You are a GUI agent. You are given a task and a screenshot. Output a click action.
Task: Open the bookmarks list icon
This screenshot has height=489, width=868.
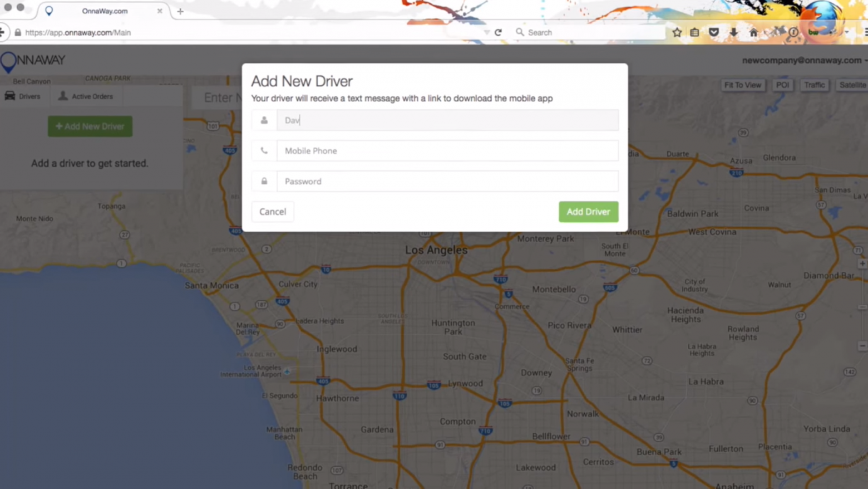point(694,32)
